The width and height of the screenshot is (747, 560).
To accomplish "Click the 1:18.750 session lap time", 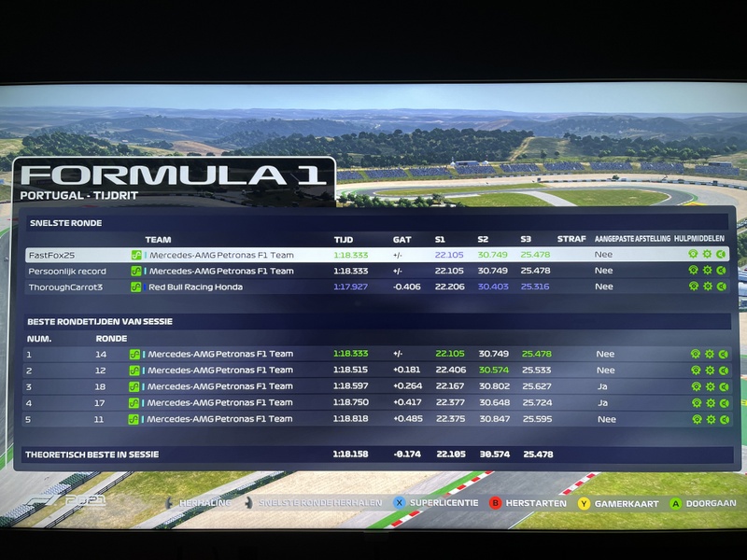I will [x=351, y=402].
